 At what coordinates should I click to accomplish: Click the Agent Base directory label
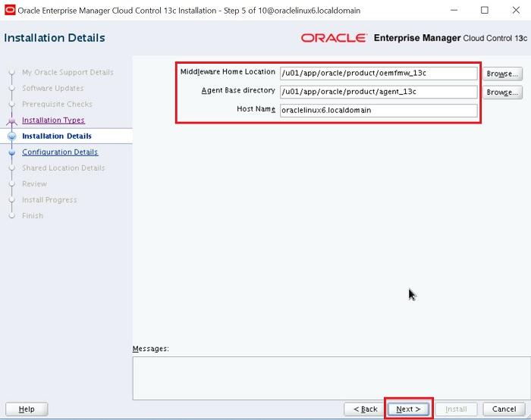point(238,90)
